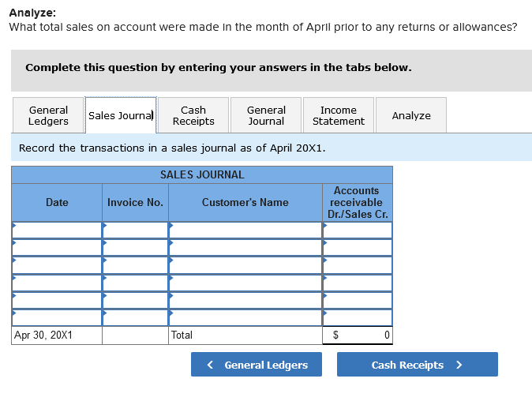Click fourth row Invoice No. field
Viewport: 532px width, 401px height.
point(136,283)
